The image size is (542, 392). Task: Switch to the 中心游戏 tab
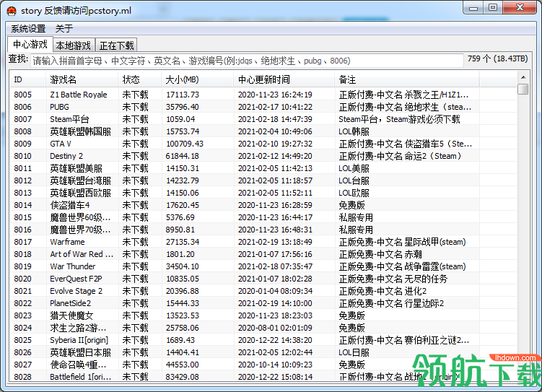(x=30, y=44)
